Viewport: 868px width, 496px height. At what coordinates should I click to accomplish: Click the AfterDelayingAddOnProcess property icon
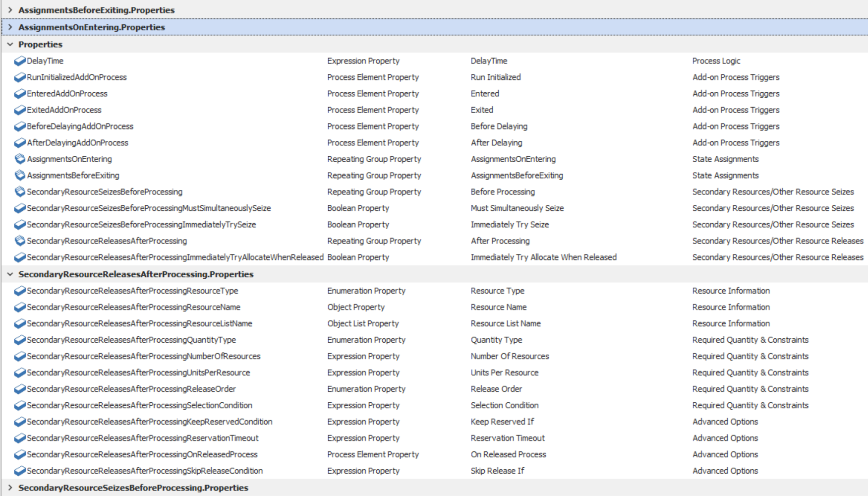20,143
